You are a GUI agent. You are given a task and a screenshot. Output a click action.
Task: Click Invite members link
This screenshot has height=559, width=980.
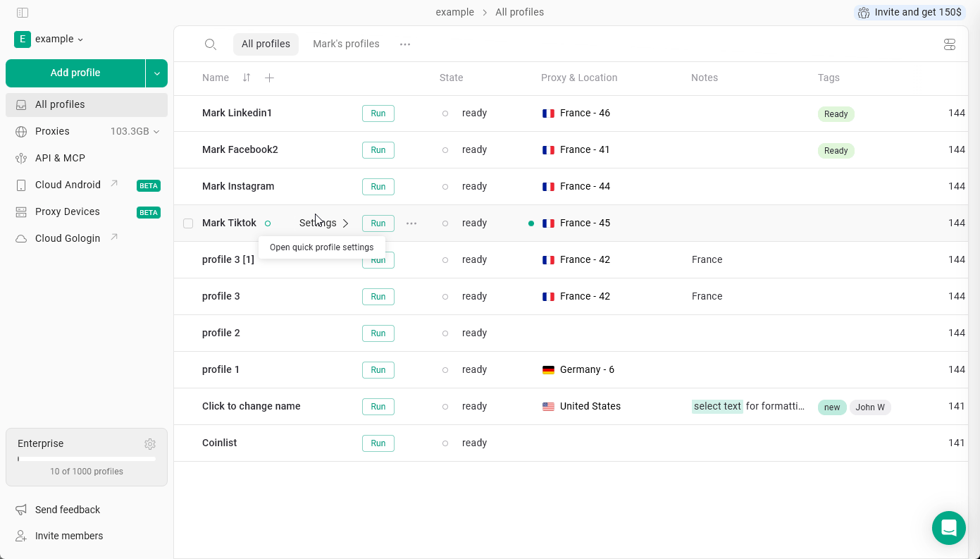(x=69, y=536)
